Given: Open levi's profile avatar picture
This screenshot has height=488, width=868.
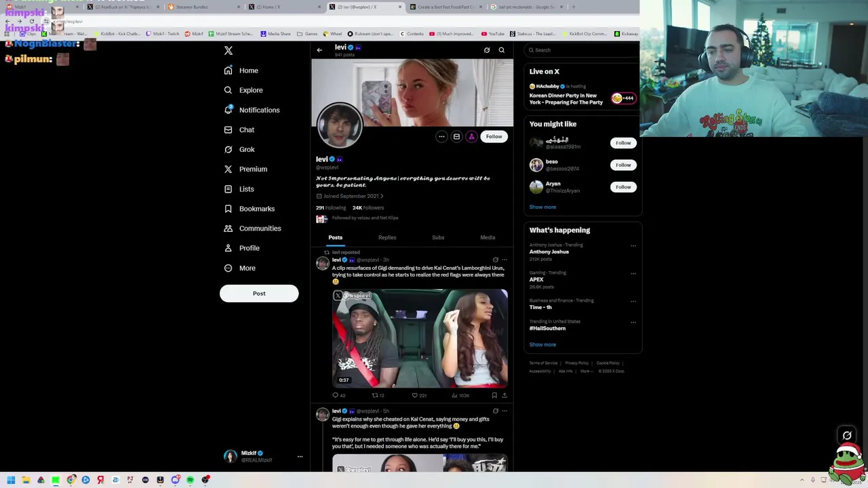Looking at the screenshot, I should pos(339,126).
